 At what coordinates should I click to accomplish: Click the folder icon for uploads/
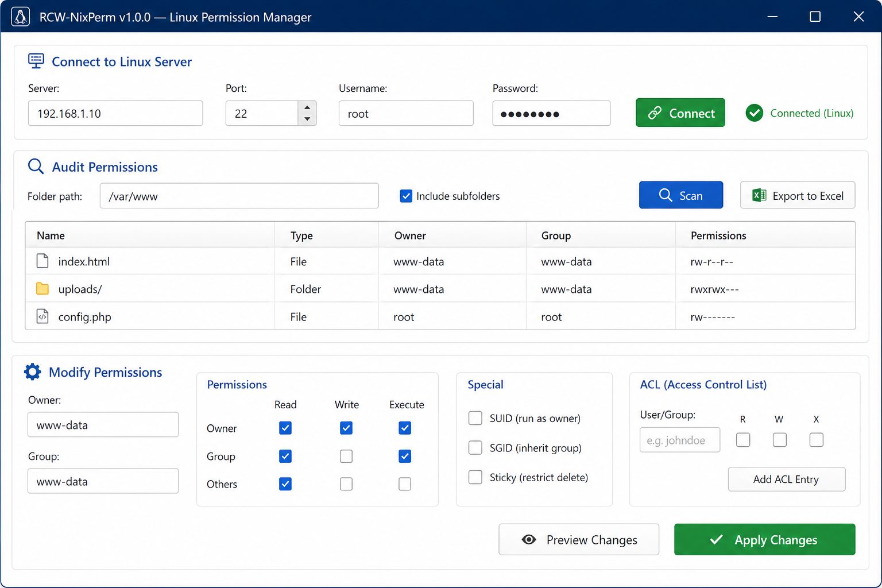tap(42, 289)
